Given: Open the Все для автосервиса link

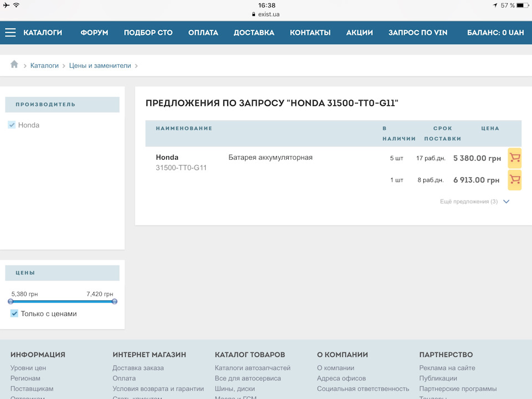Looking at the screenshot, I should pyautogui.click(x=248, y=378).
